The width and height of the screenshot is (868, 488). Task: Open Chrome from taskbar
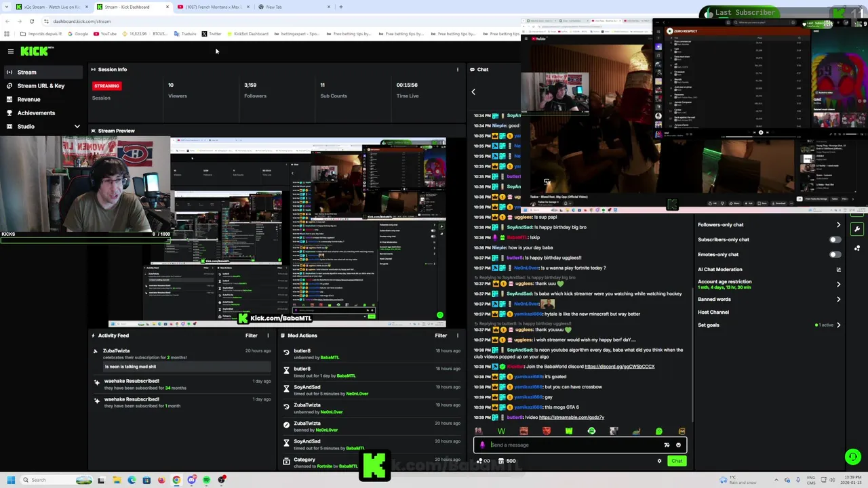click(x=176, y=480)
